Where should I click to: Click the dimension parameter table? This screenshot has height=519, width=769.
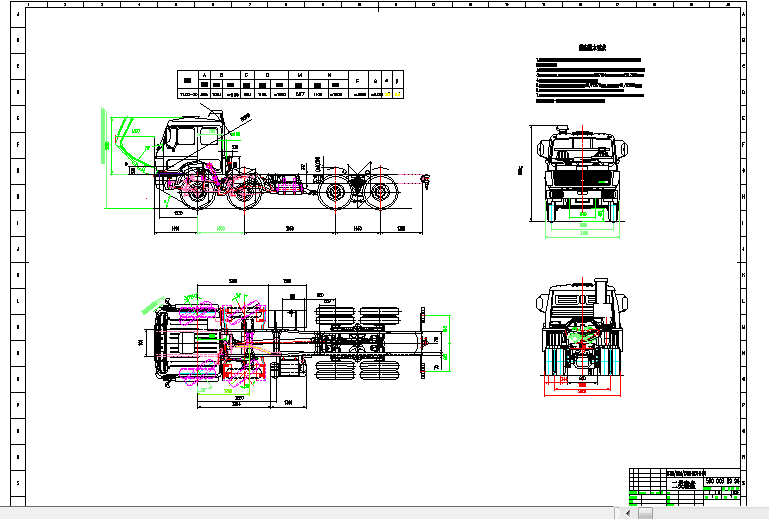pyautogui.click(x=290, y=84)
